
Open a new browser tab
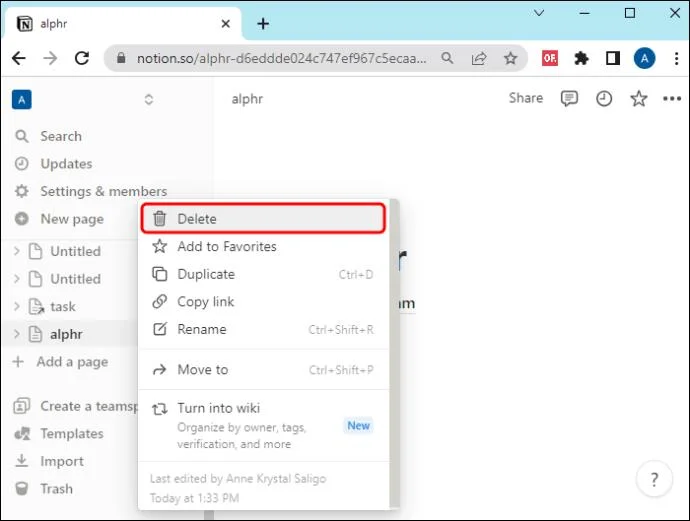pyautogui.click(x=263, y=23)
